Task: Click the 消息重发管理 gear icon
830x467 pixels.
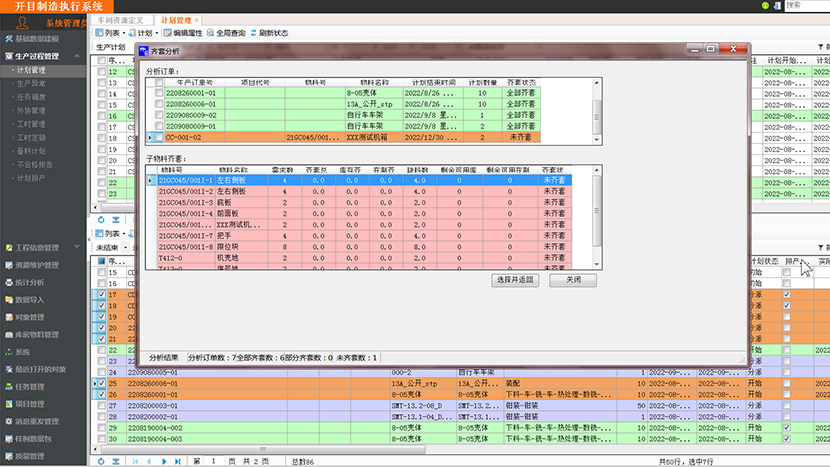Action: click(9, 421)
